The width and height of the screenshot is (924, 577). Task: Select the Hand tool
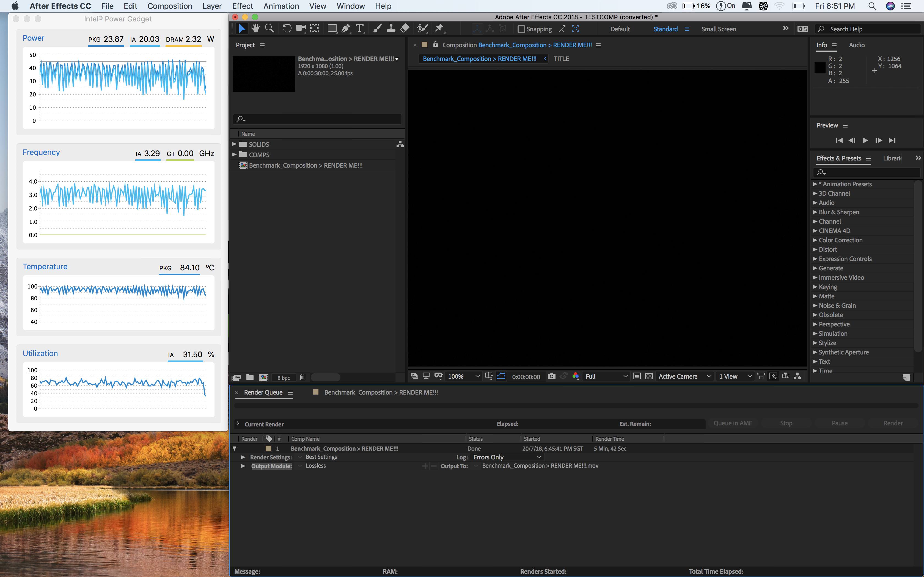(x=255, y=28)
